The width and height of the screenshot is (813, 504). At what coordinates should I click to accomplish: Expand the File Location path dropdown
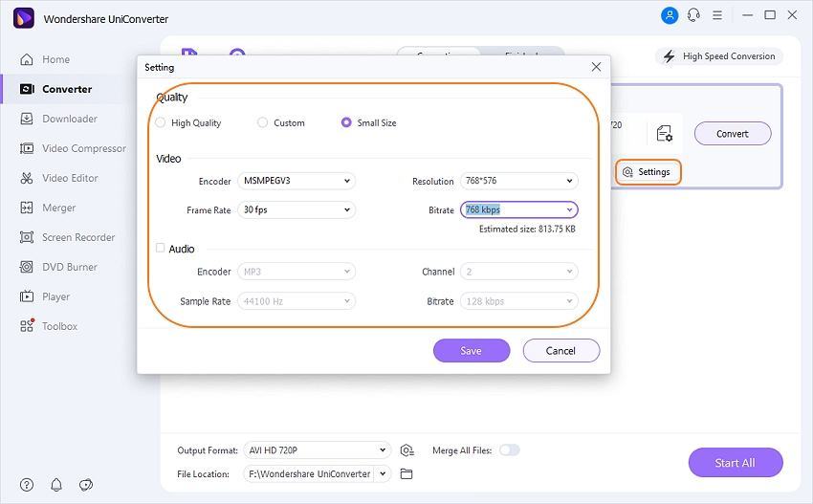(383, 474)
